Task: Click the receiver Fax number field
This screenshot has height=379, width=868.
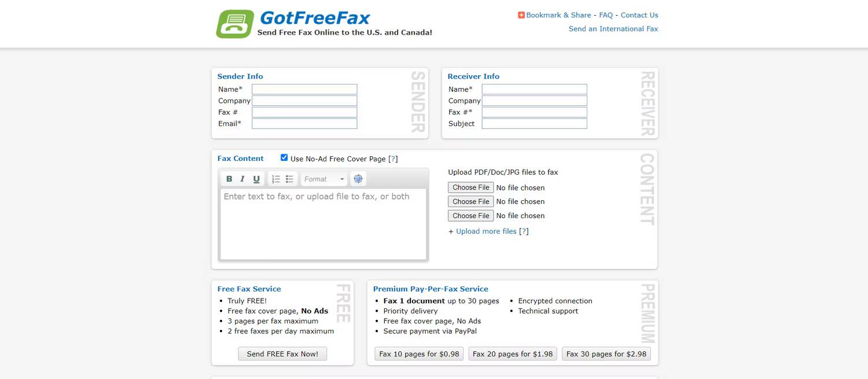Action: click(534, 112)
